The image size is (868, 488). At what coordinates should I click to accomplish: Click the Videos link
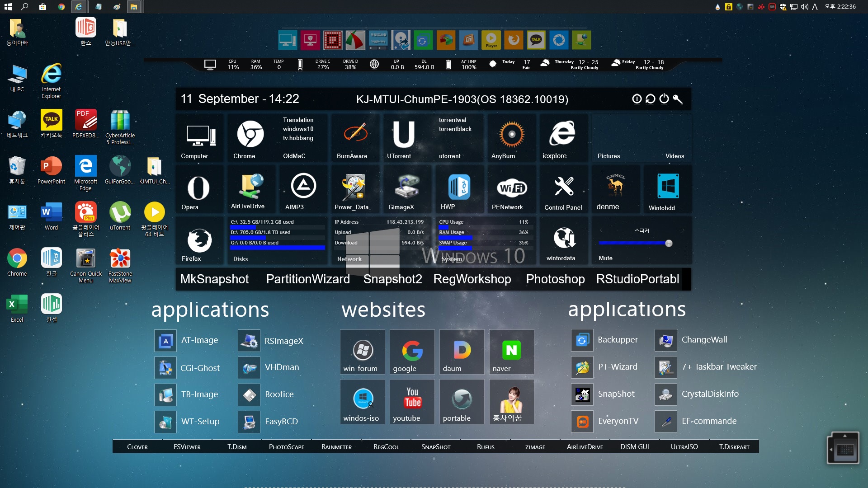point(675,156)
